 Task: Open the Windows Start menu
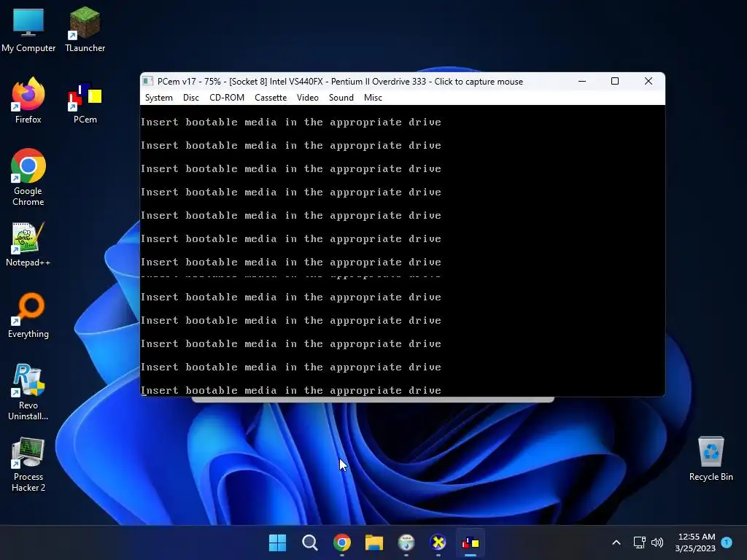(277, 542)
